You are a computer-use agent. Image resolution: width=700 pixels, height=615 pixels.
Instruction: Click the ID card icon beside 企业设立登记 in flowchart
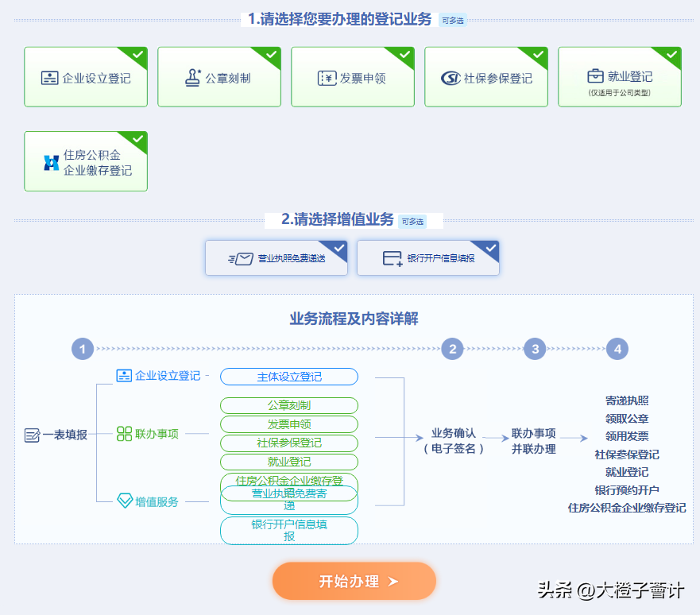point(124,375)
